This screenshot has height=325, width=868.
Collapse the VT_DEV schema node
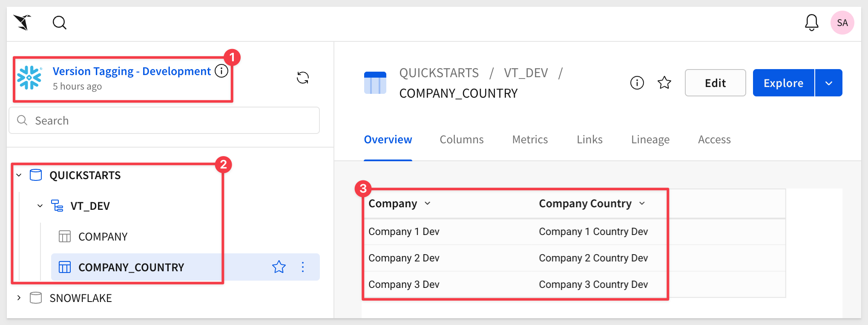point(40,206)
